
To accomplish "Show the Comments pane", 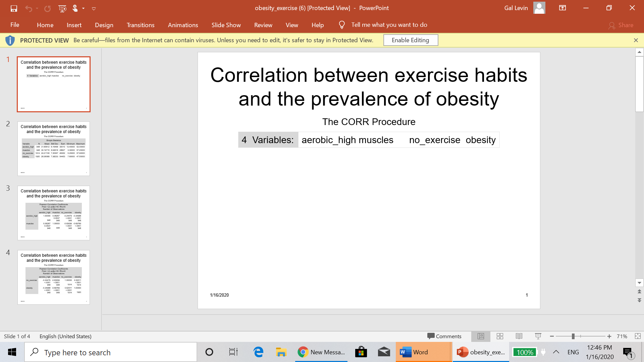I will coord(444,336).
